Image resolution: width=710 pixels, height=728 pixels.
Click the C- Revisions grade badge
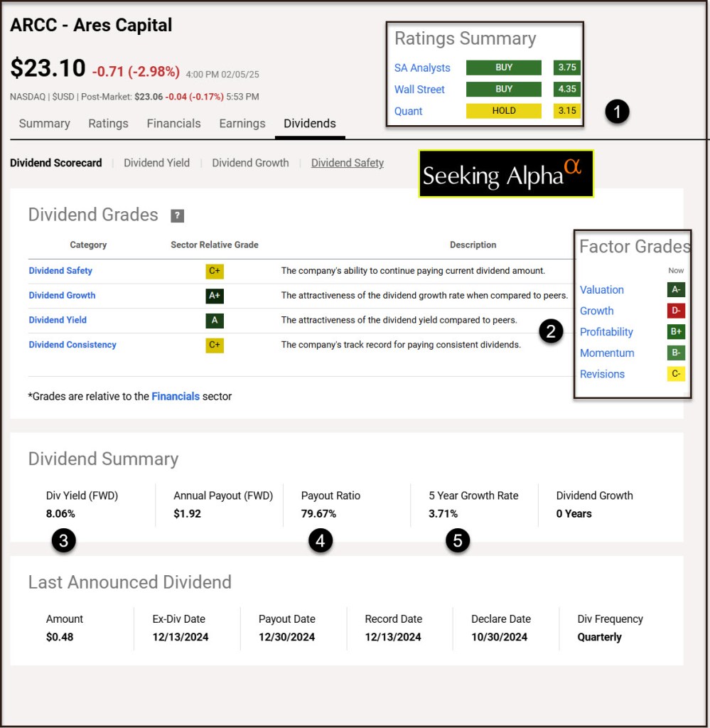pos(676,375)
